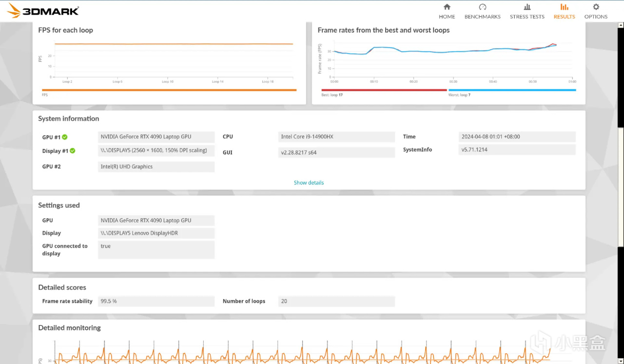Click the green check beside Display #1
This screenshot has width=624, height=364.
(73, 151)
